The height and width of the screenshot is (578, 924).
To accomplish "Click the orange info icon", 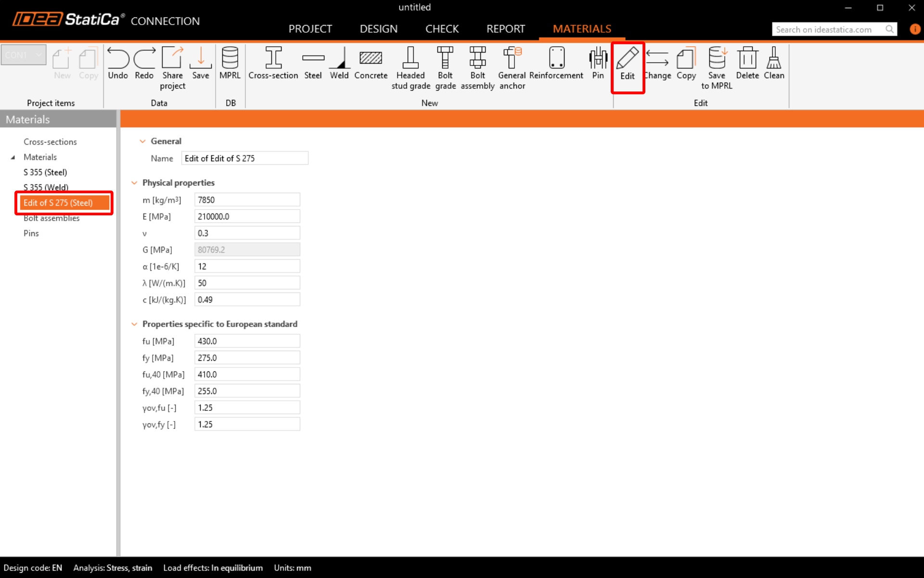I will (x=915, y=29).
